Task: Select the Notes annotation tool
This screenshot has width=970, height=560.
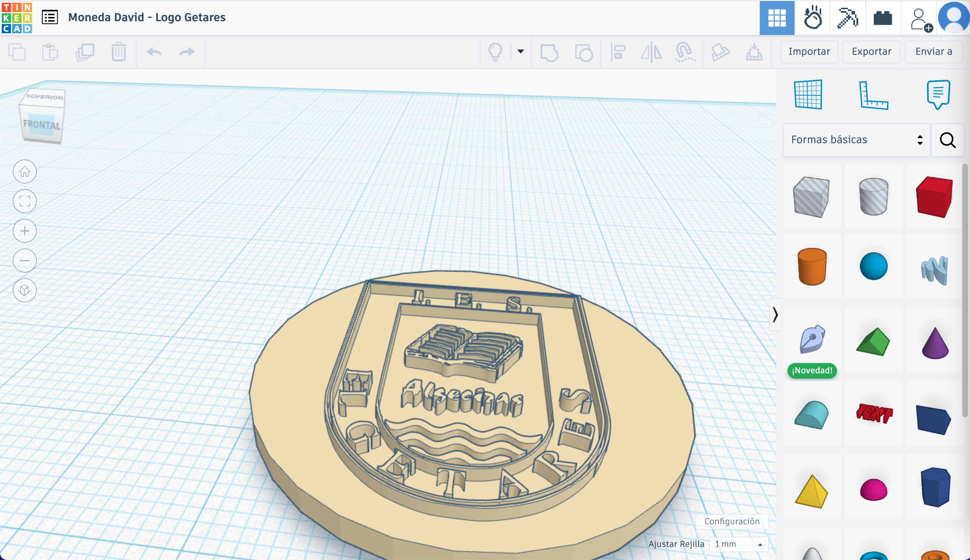Action: point(937,94)
